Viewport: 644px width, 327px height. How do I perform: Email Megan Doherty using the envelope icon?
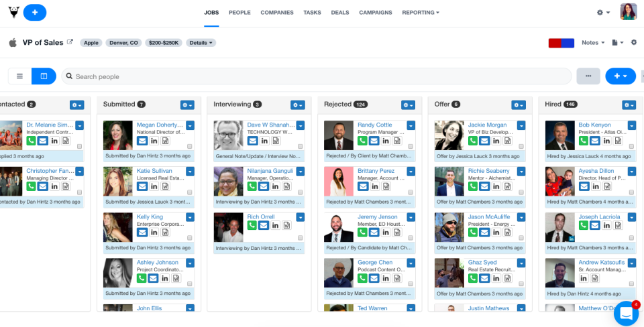[x=142, y=141]
